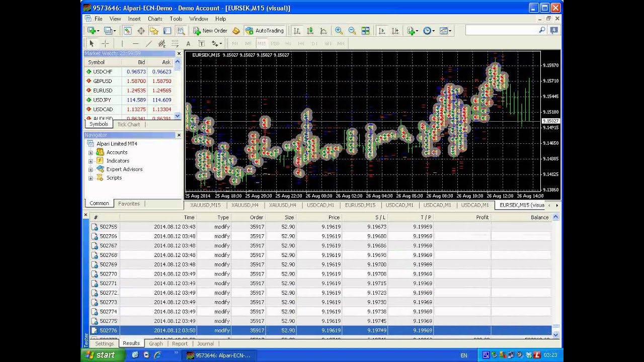Expand the Accounts tree node
Screen dimensions: 644x362
coord(91,152)
